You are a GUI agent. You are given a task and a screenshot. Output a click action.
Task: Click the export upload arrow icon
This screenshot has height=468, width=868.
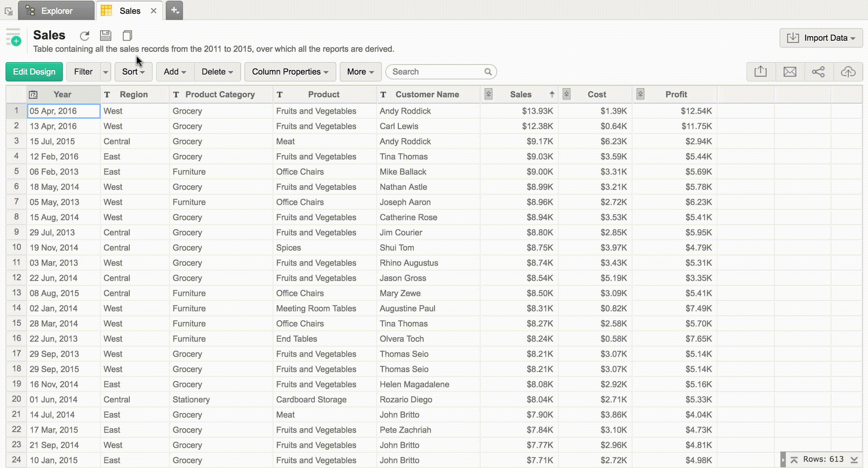pos(761,72)
